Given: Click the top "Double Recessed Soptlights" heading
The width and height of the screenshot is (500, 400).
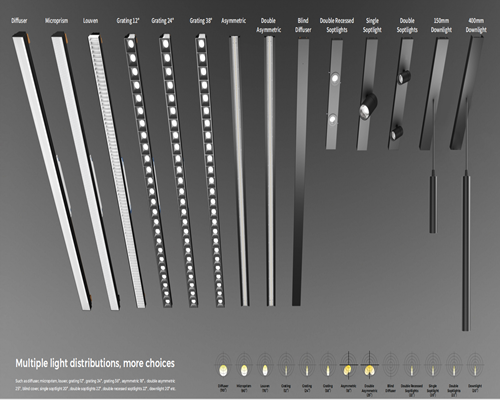Looking at the screenshot, I should tap(337, 25).
